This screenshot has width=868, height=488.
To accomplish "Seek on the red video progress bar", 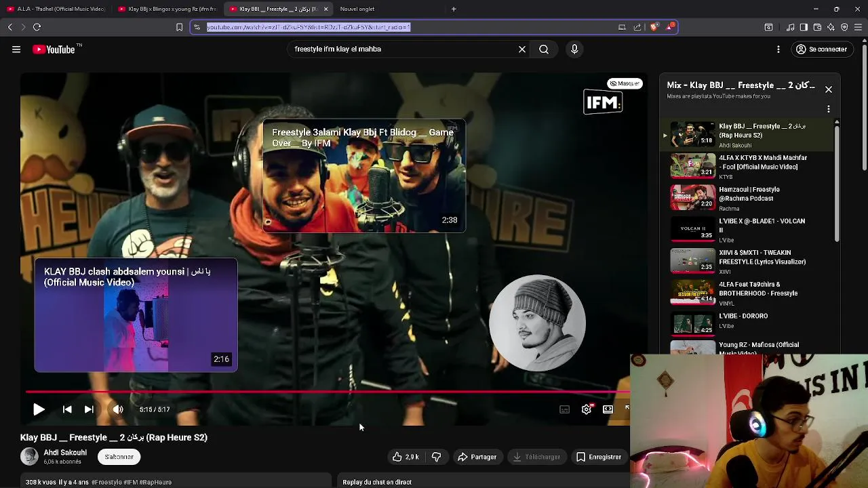I will 328,392.
